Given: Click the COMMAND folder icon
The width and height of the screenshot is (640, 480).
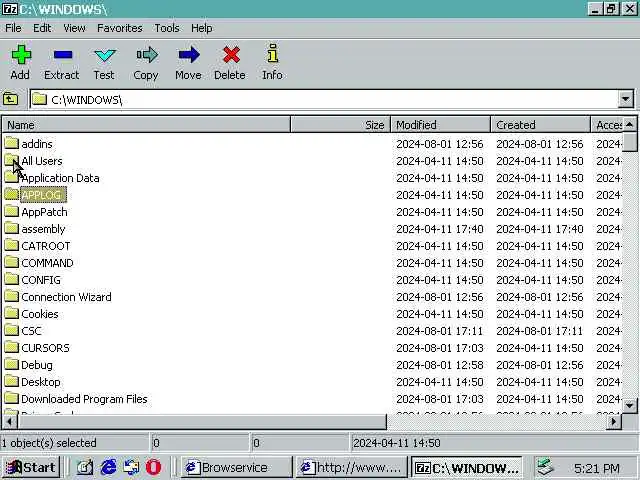Looking at the screenshot, I should pos(11,262).
